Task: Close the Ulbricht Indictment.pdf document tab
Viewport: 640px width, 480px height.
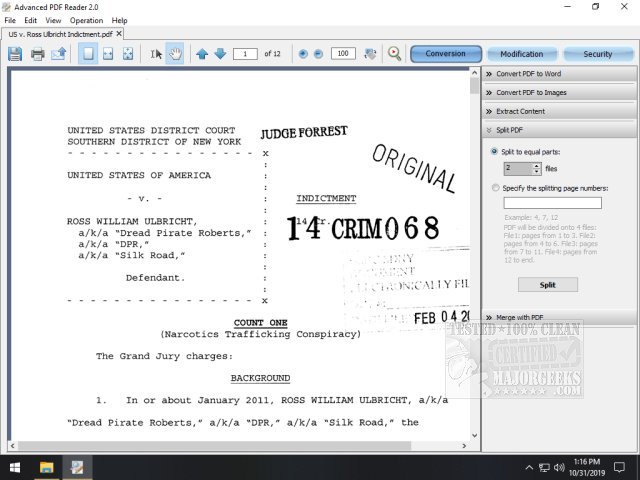Action: pos(119,34)
